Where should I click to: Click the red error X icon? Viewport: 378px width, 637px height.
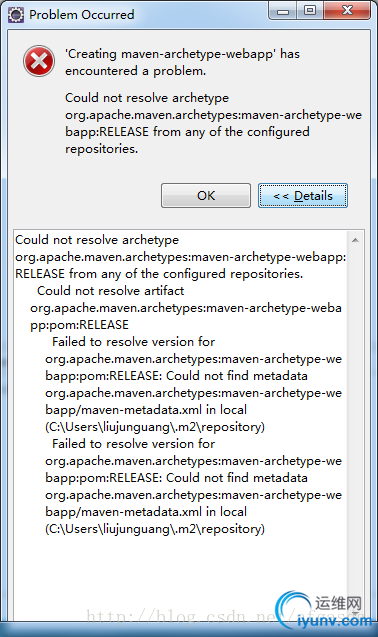[x=39, y=61]
